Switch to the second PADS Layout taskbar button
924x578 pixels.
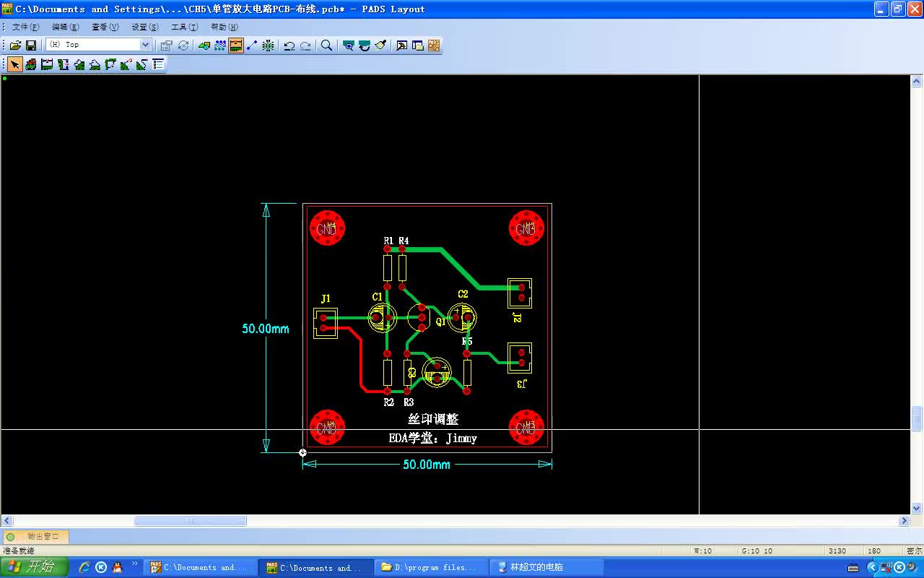316,568
